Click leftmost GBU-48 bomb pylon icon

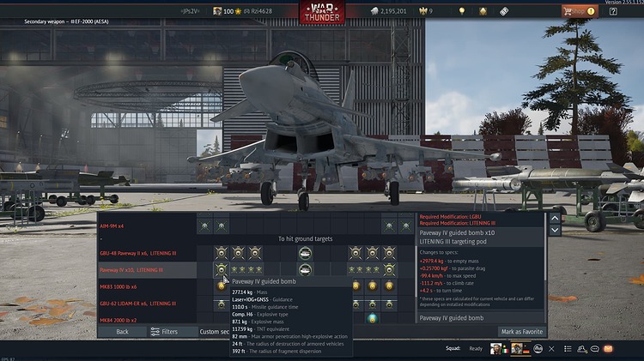tap(222, 253)
